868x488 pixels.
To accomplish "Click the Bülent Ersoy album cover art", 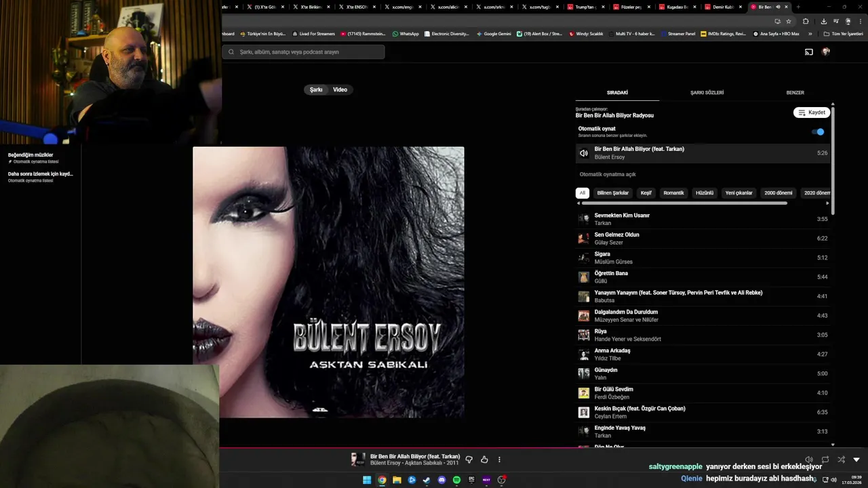I will pyautogui.click(x=328, y=282).
